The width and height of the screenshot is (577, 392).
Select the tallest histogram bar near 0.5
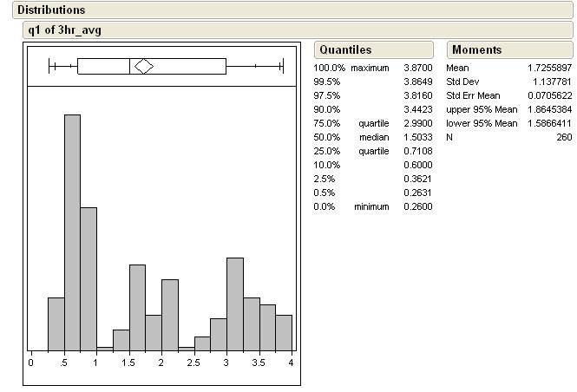72,231
